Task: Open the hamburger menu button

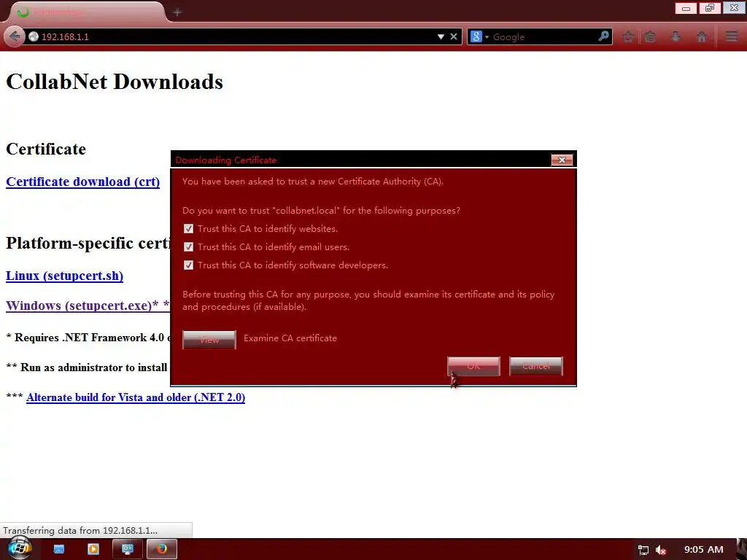Action: [x=732, y=36]
